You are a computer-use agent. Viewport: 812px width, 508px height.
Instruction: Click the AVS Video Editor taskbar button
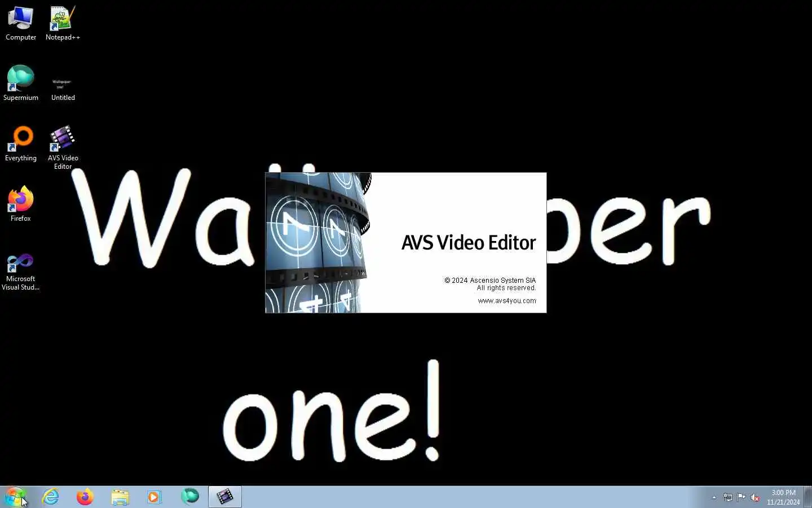(x=225, y=497)
